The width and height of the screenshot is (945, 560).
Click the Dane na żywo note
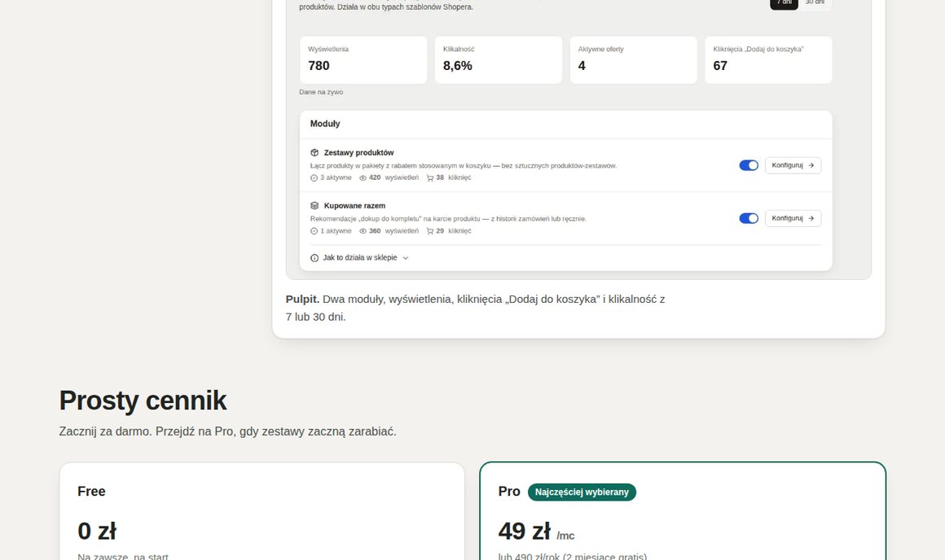321,92
